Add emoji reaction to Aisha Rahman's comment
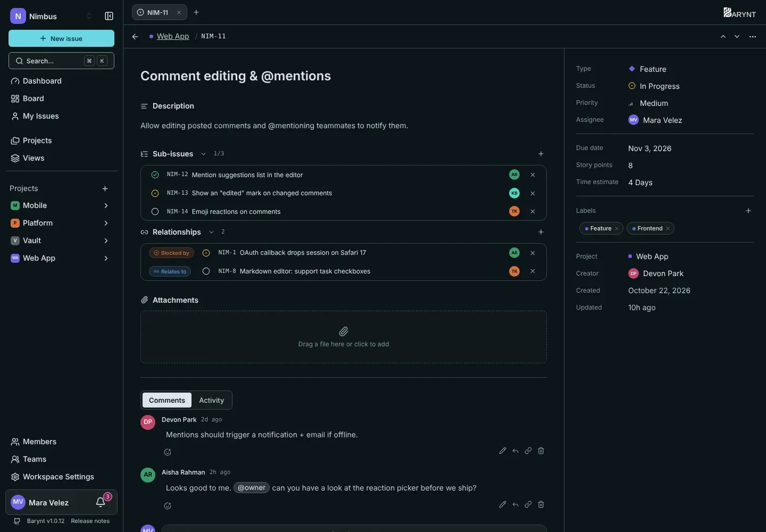The height and width of the screenshot is (532, 766). [168, 506]
